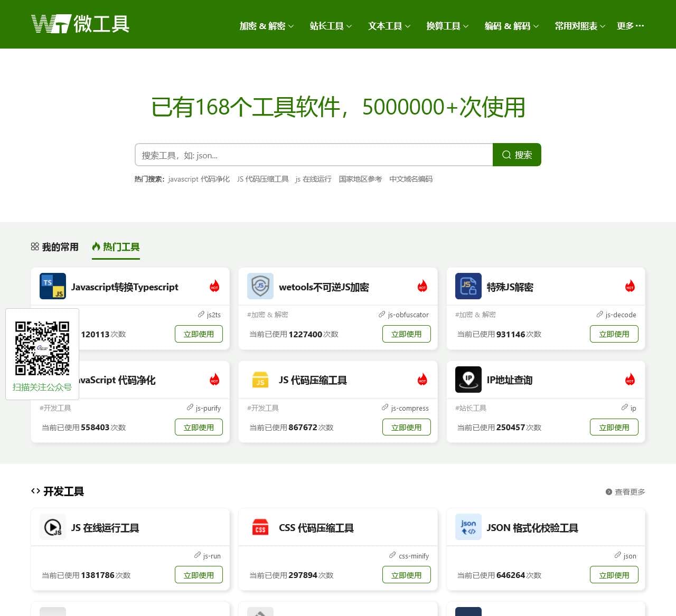Click the JSON 格式化校验工具 icon
The height and width of the screenshot is (616, 676).
click(x=468, y=526)
